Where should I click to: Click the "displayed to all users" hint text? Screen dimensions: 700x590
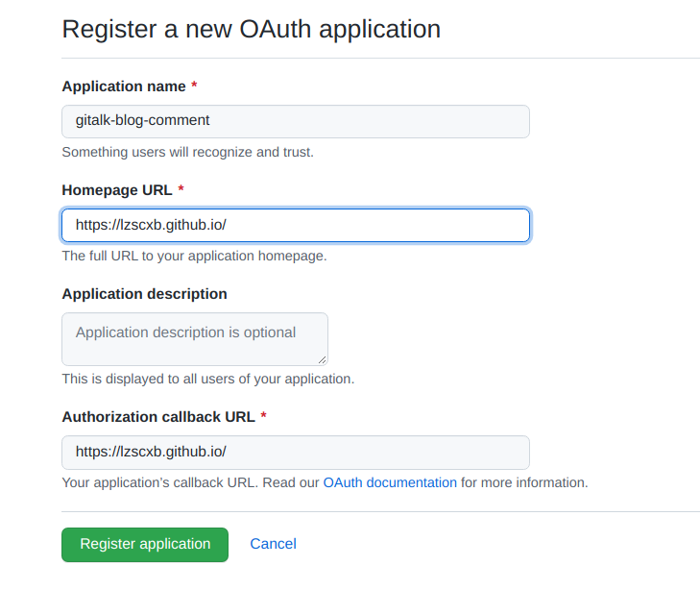click(207, 379)
